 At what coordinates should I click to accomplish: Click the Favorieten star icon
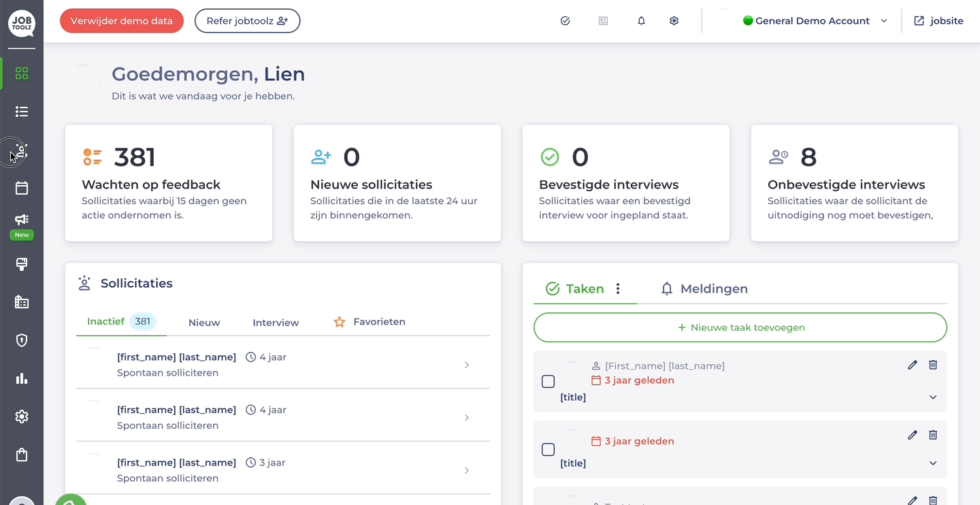(340, 322)
